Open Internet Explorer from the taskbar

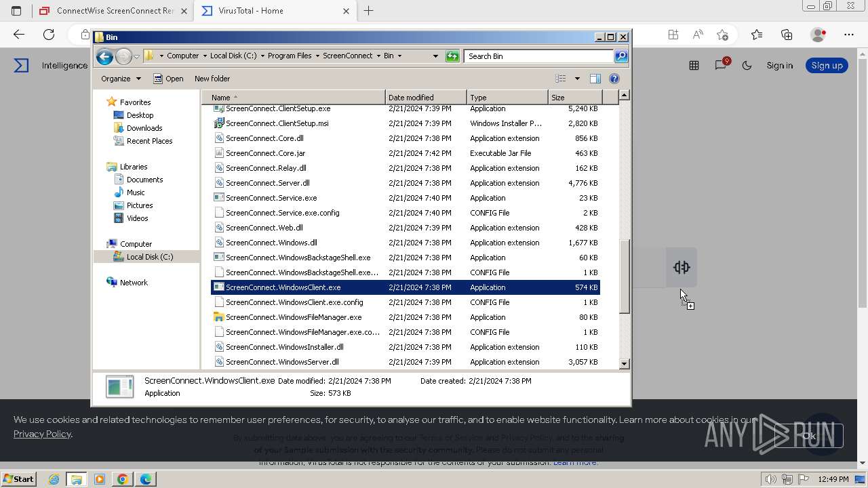point(54,479)
